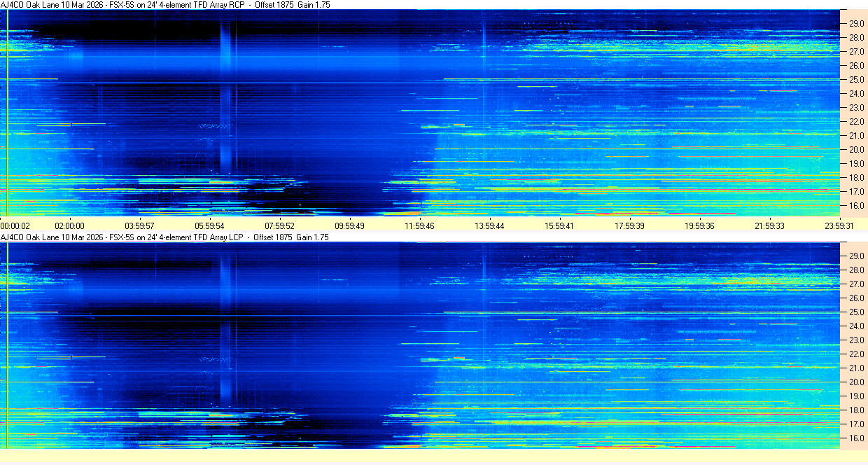Select the 23:59:31 time axis label
The height and width of the screenshot is (465, 868).
coord(839,225)
